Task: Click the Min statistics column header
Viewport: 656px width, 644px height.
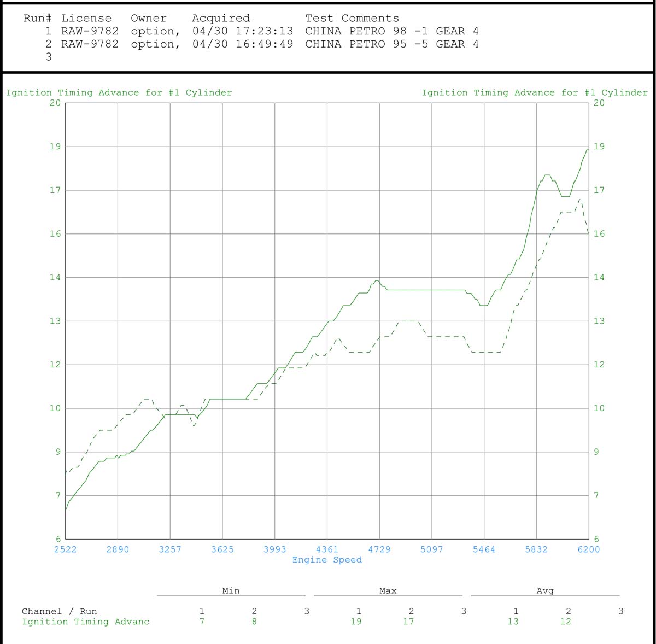Action: click(231, 591)
